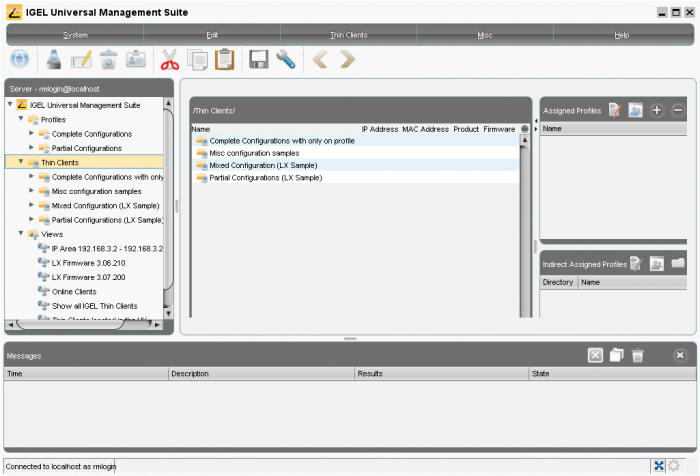Open settings with the wrench icon

click(x=286, y=59)
